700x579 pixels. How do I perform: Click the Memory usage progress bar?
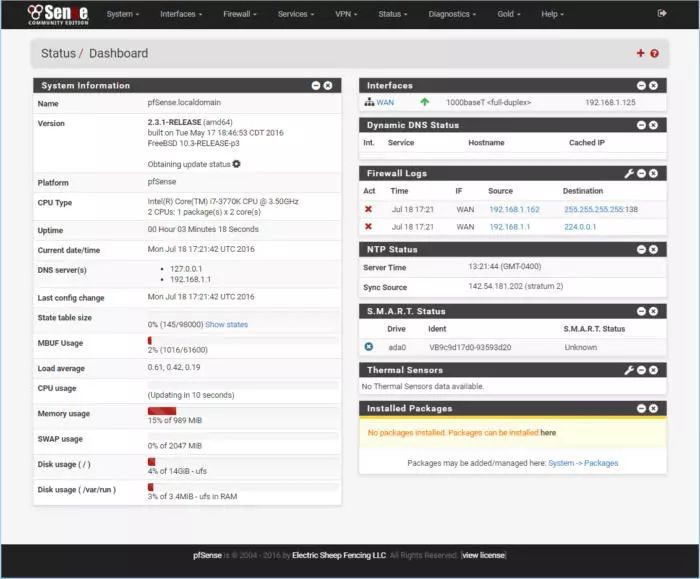coord(243,411)
